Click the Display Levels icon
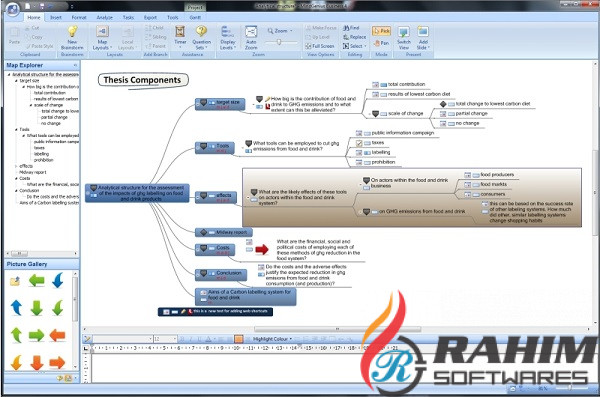The height and width of the screenshot is (397, 600). pos(227,32)
